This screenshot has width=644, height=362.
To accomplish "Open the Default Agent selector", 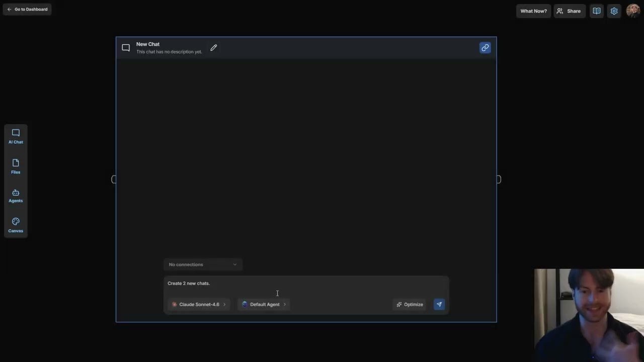I will 264,304.
